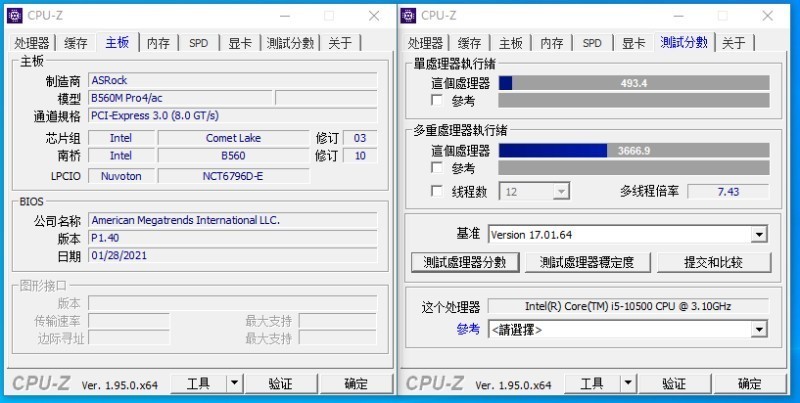Click 提交和比较 button

(713, 262)
